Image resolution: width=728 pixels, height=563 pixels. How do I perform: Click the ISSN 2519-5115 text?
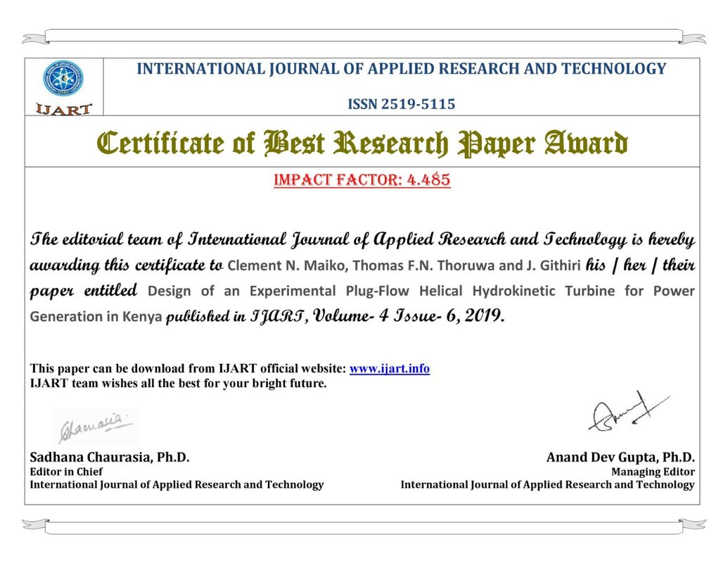pyautogui.click(x=401, y=103)
